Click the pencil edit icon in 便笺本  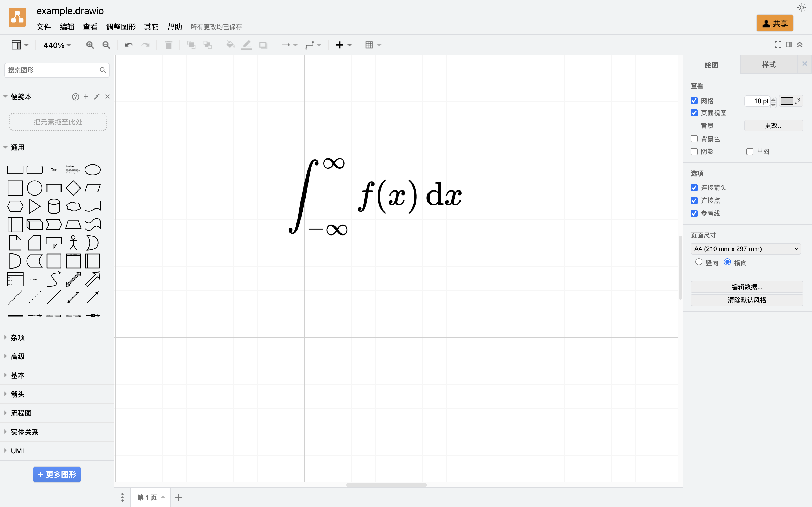97,97
